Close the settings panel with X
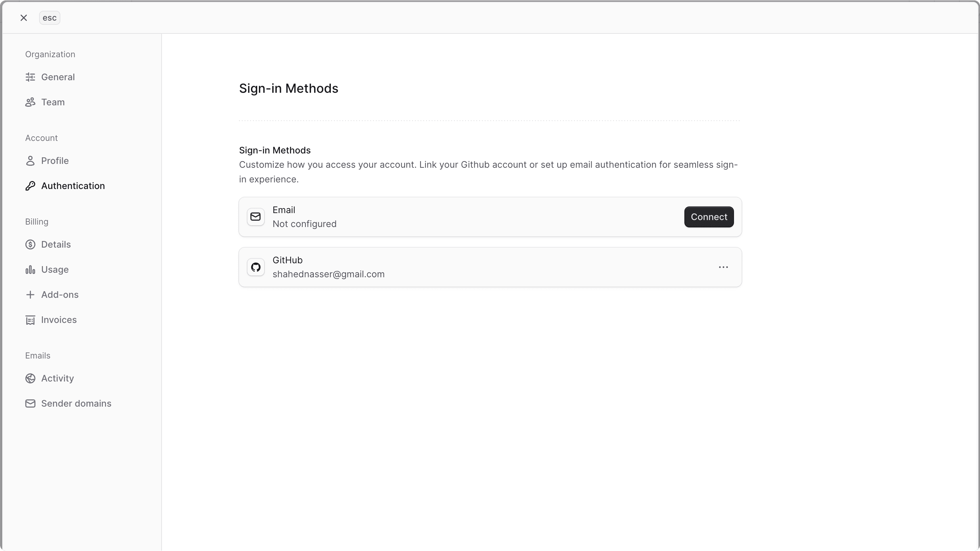Screen dimensions: 980x551 pos(24,17)
